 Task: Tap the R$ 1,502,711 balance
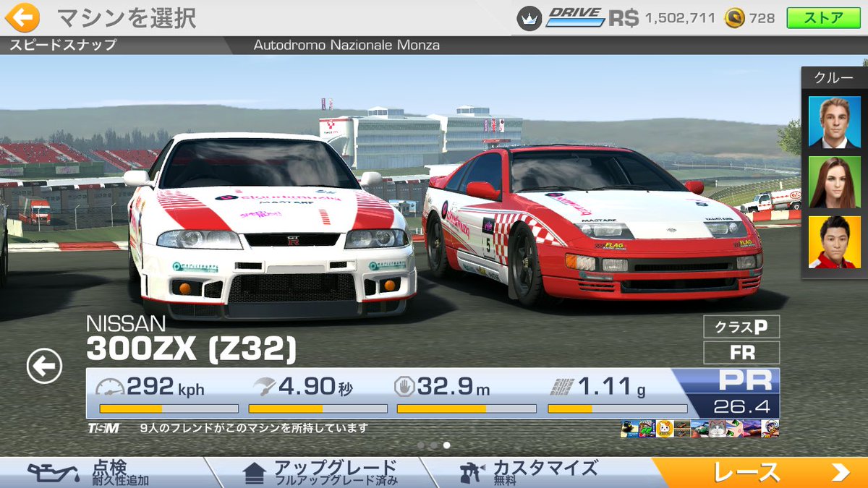(662, 18)
